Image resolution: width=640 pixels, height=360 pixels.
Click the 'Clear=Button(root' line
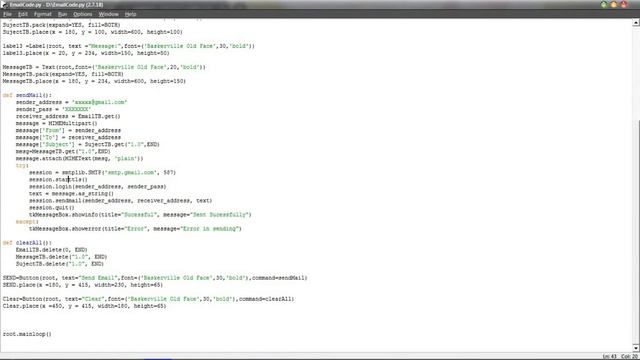[x=149, y=299]
